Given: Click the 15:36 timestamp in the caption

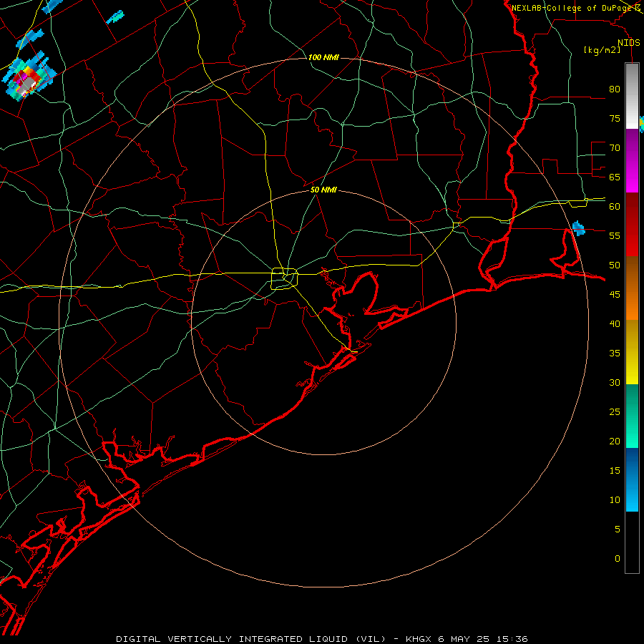Looking at the screenshot, I should (514, 639).
